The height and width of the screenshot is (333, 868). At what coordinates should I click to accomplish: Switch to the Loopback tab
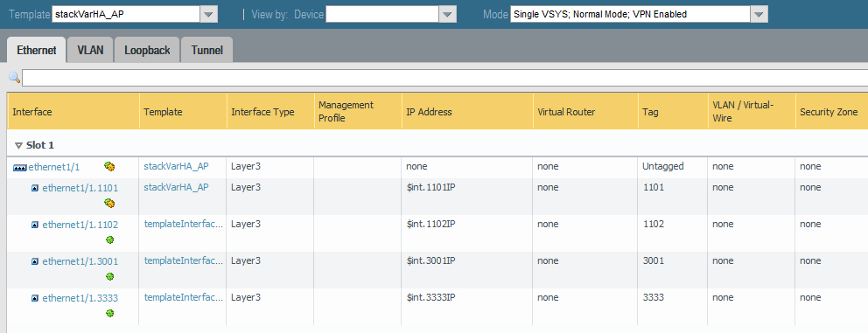(x=147, y=51)
